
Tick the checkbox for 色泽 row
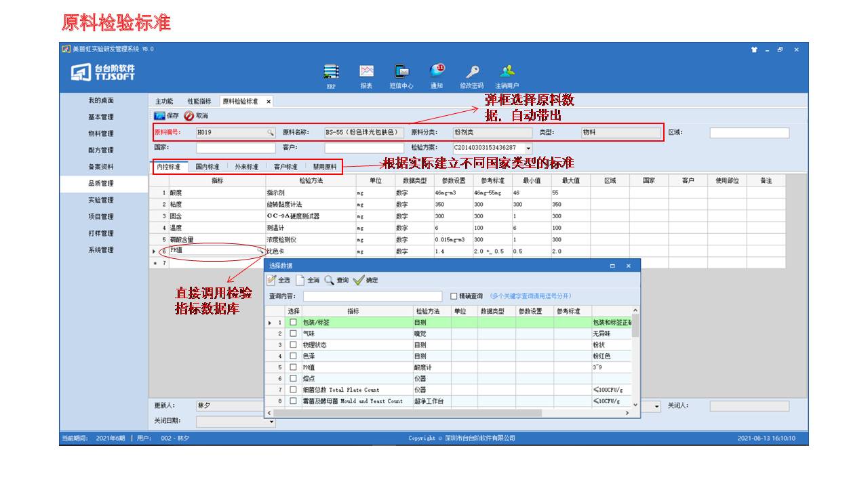pyautogui.click(x=293, y=356)
